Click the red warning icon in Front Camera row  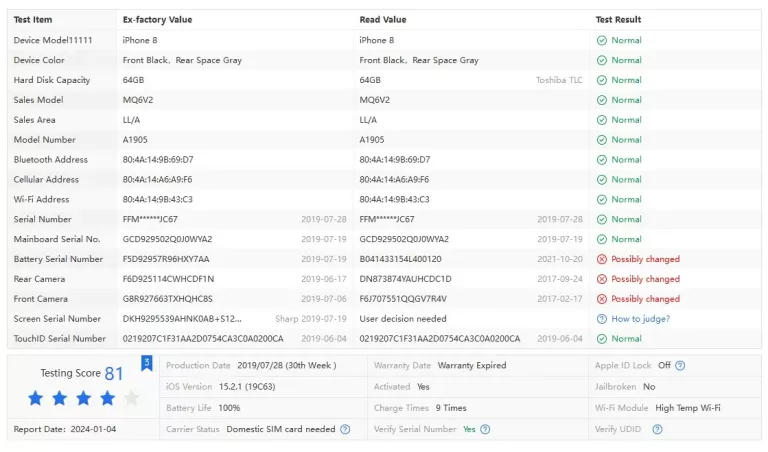[x=602, y=299]
